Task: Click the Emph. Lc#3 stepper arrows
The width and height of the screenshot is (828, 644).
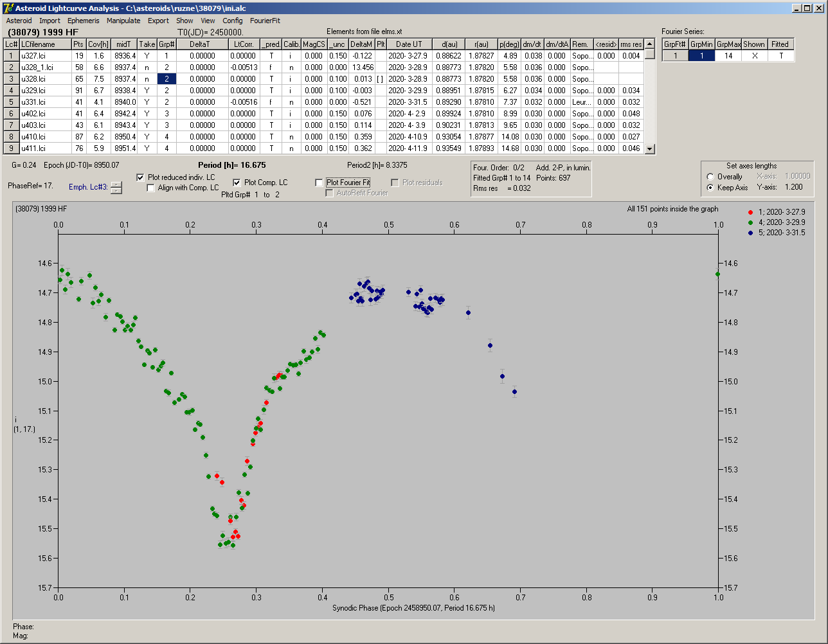Action: tap(116, 188)
